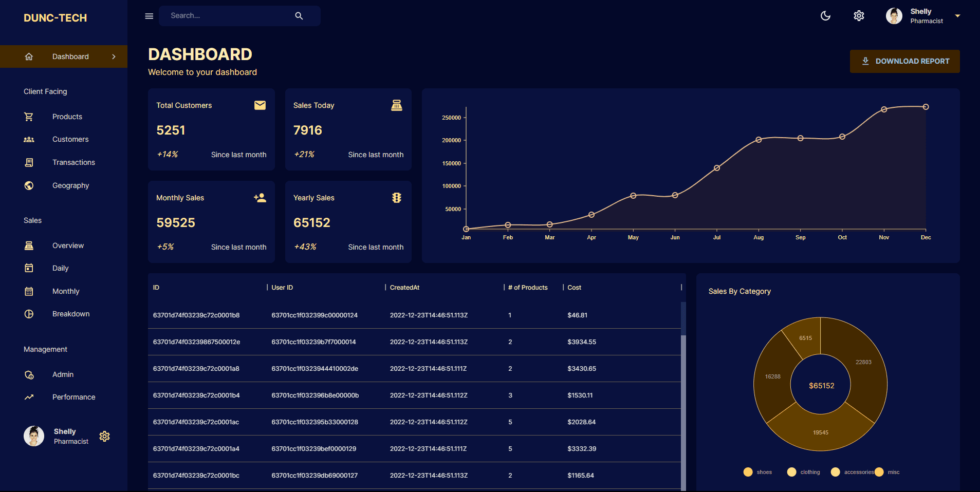The image size is (980, 492).
Task: Activate the search magnifier icon
Action: point(299,15)
